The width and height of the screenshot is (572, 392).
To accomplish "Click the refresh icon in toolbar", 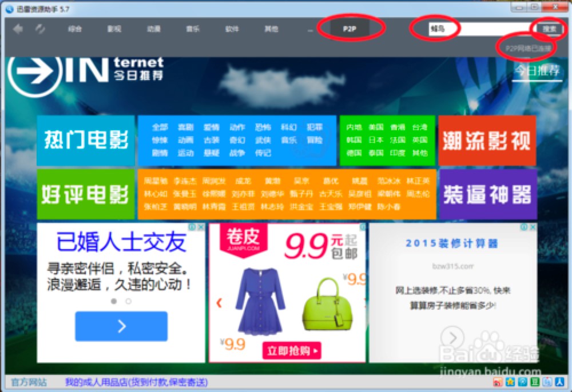I will pyautogui.click(x=40, y=29).
